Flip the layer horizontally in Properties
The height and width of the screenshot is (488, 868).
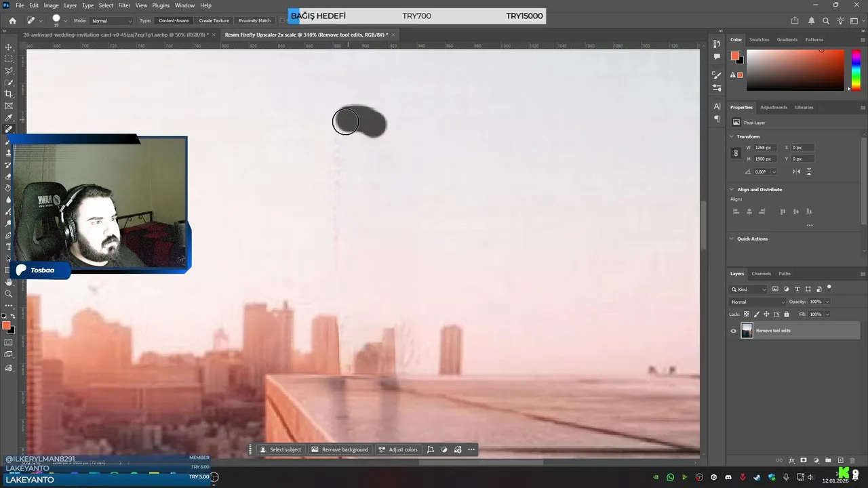[795, 171]
